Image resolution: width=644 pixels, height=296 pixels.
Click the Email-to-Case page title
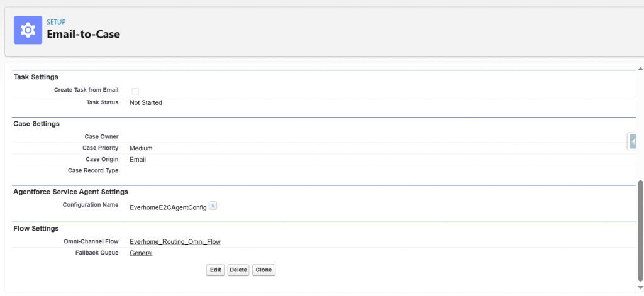tap(83, 35)
